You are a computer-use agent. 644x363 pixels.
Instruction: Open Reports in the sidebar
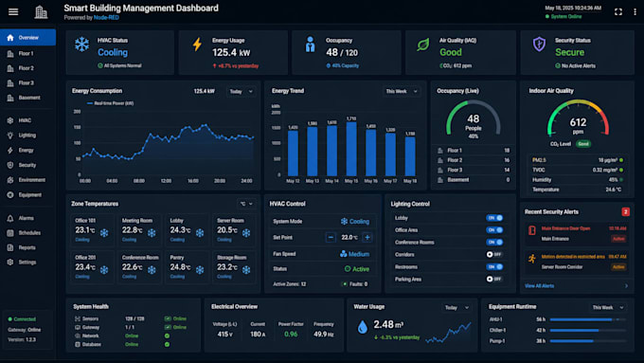27,248
